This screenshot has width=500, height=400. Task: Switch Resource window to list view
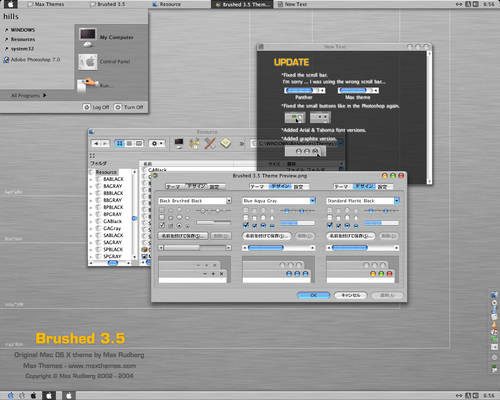(129, 143)
